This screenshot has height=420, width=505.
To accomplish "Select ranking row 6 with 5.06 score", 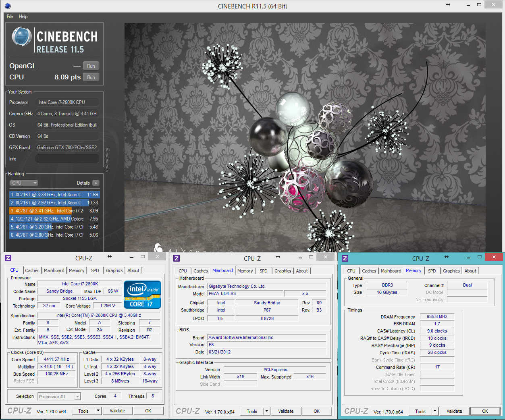I will point(54,235).
